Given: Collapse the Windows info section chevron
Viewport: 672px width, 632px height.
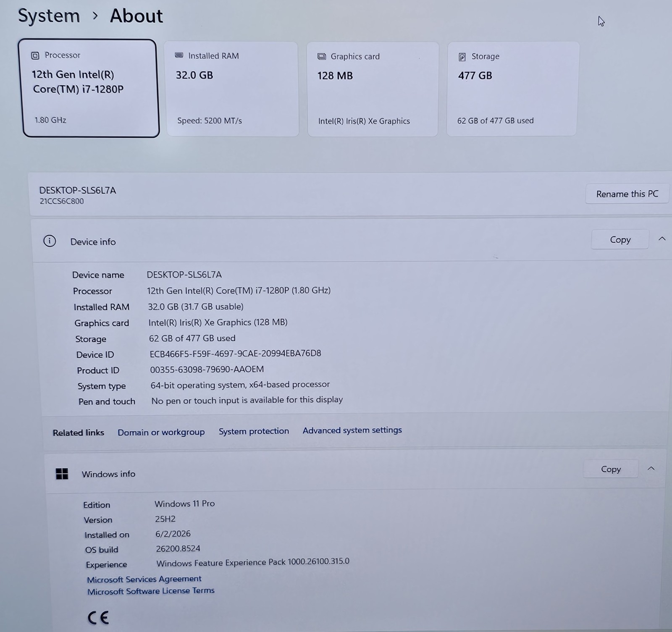Looking at the screenshot, I should pyautogui.click(x=651, y=468).
